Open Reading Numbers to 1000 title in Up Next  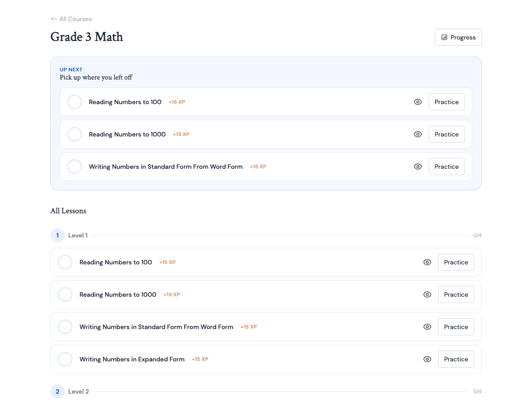pyautogui.click(x=127, y=134)
